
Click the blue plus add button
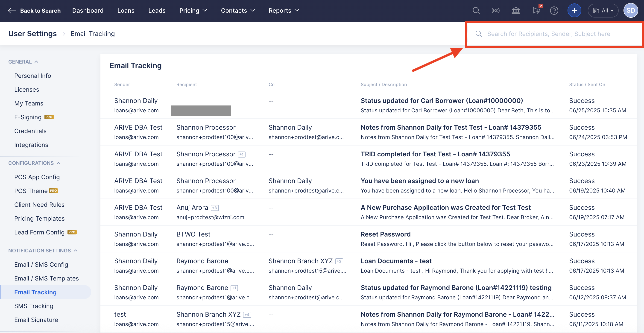[x=574, y=11]
